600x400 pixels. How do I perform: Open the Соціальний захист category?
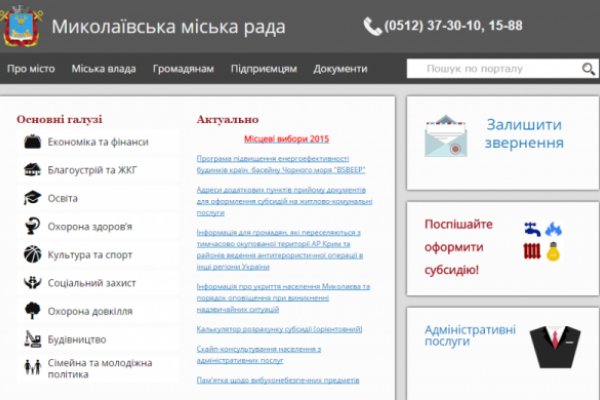[x=92, y=283]
